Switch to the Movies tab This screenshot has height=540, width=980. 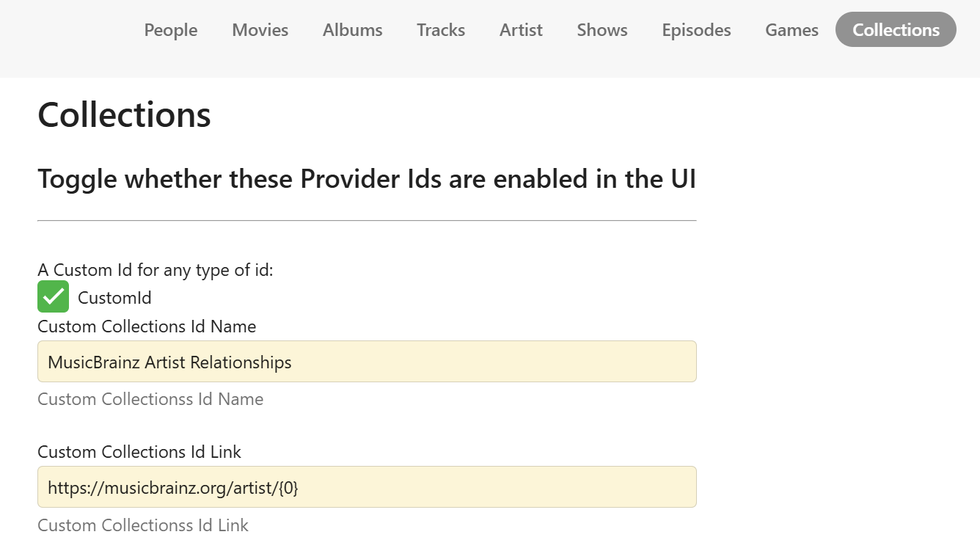(x=260, y=30)
